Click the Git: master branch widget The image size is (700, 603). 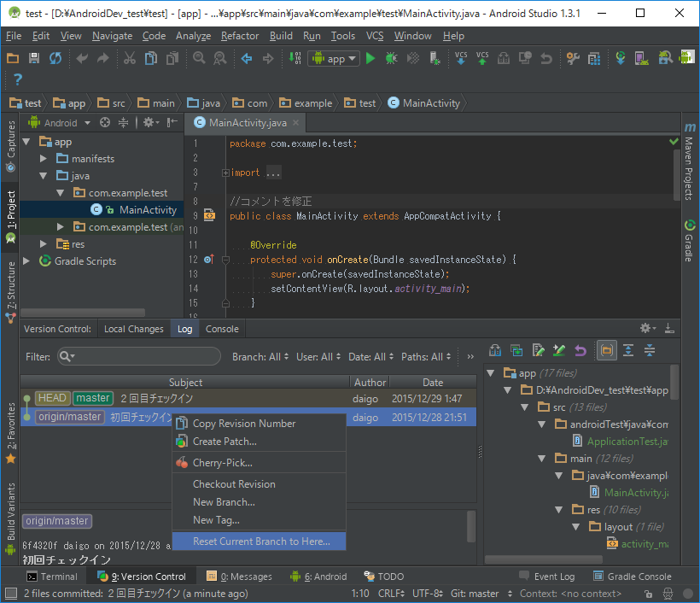(x=481, y=594)
